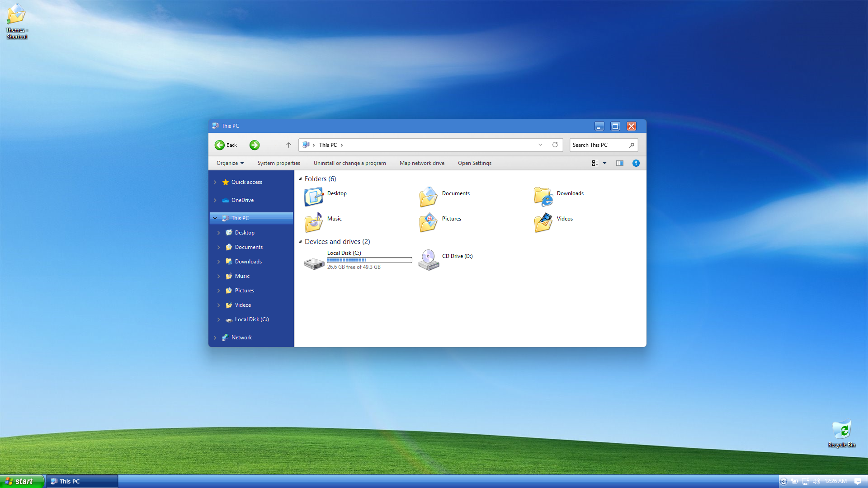The width and height of the screenshot is (868, 488).
Task: Refresh the This PC address bar
Action: pos(555,145)
